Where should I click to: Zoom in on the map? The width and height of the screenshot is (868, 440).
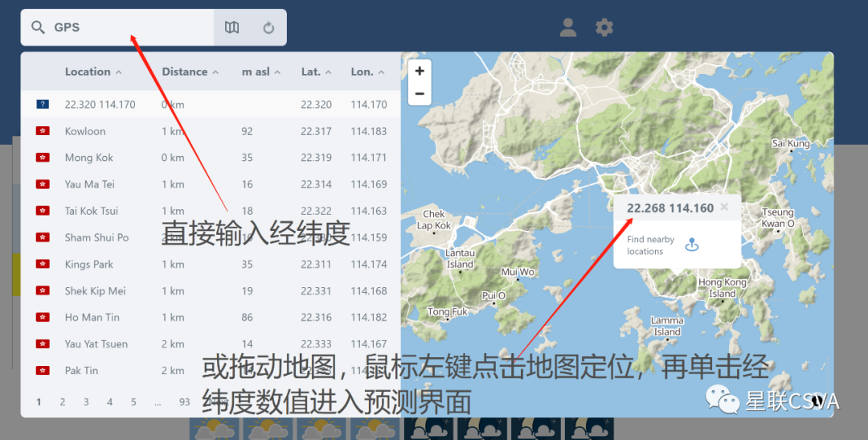click(420, 71)
